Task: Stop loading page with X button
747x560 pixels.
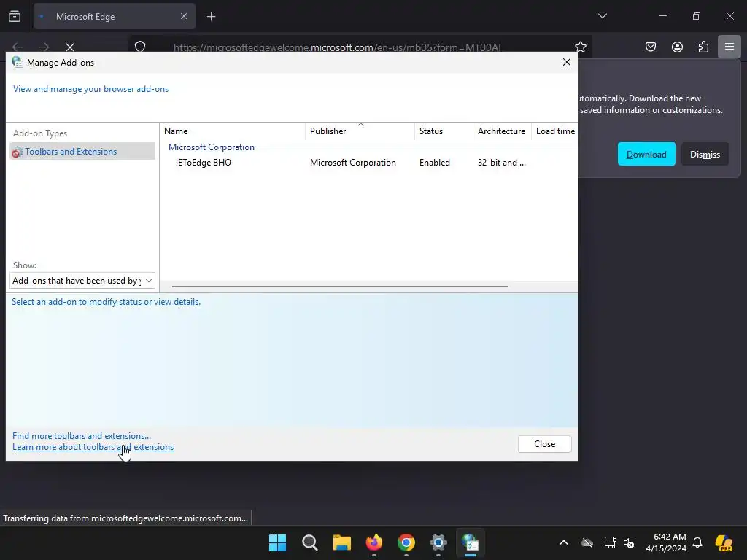Action: pyautogui.click(x=70, y=47)
